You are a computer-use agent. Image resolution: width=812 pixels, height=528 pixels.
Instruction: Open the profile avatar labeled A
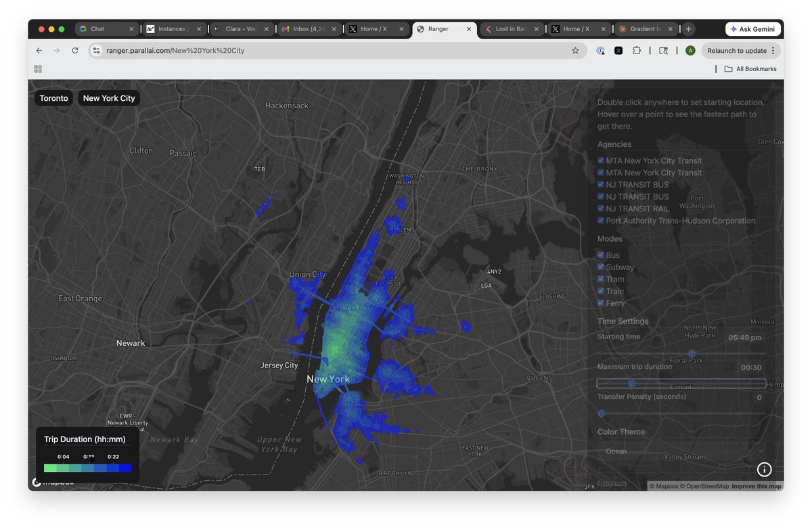tap(690, 51)
